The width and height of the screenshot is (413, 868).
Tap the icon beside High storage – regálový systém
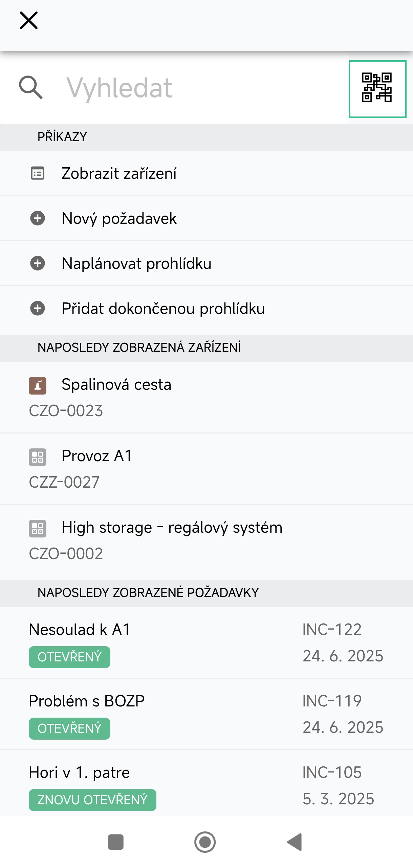coord(38,528)
